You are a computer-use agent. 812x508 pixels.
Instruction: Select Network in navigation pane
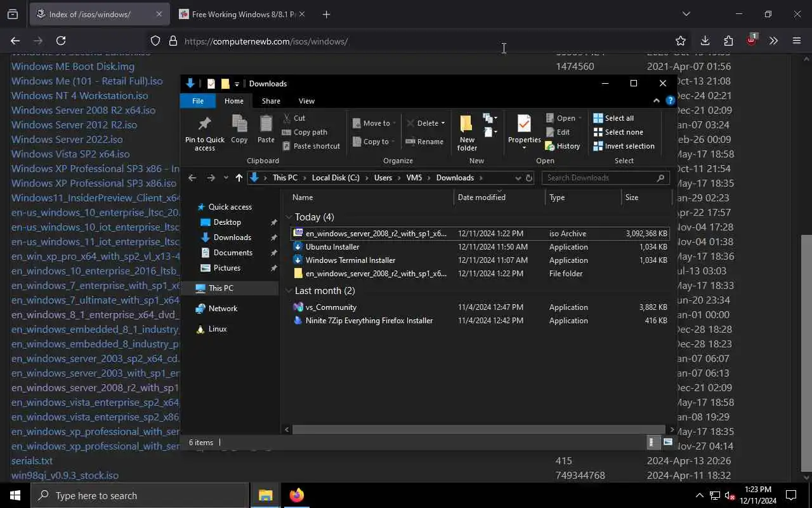[x=223, y=309]
